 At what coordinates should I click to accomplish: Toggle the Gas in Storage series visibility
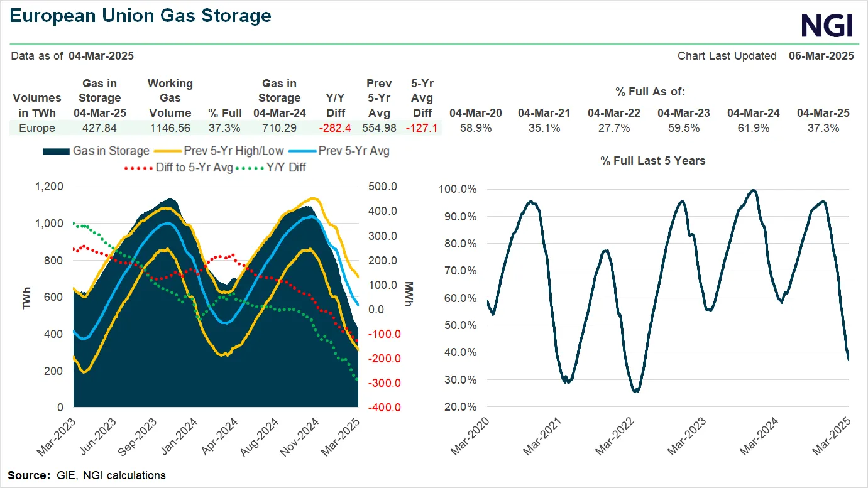point(113,151)
